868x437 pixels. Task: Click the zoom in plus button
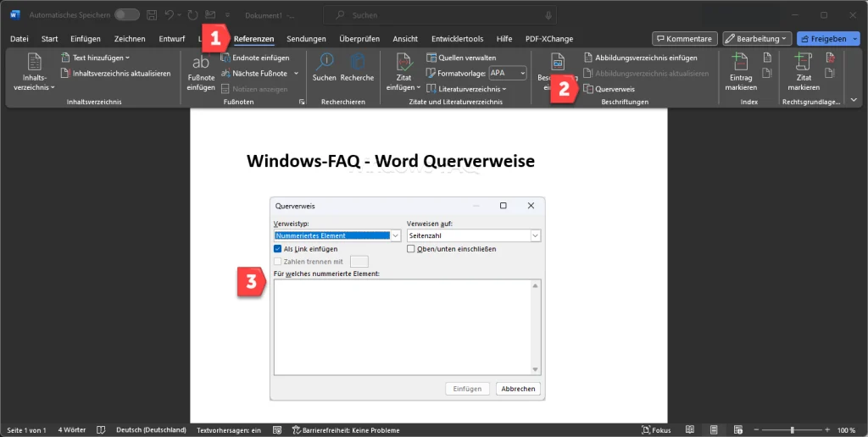pyautogui.click(x=827, y=430)
